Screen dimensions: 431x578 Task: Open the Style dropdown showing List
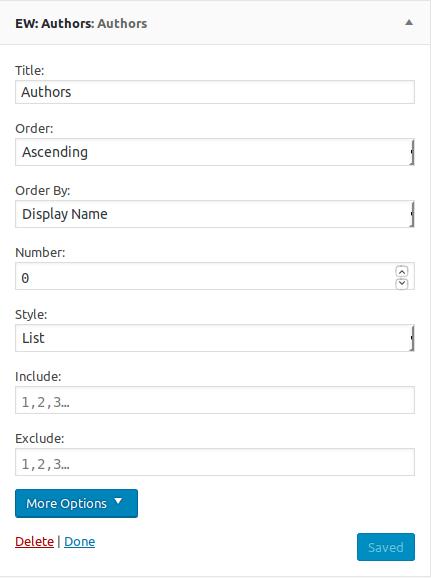(215, 338)
